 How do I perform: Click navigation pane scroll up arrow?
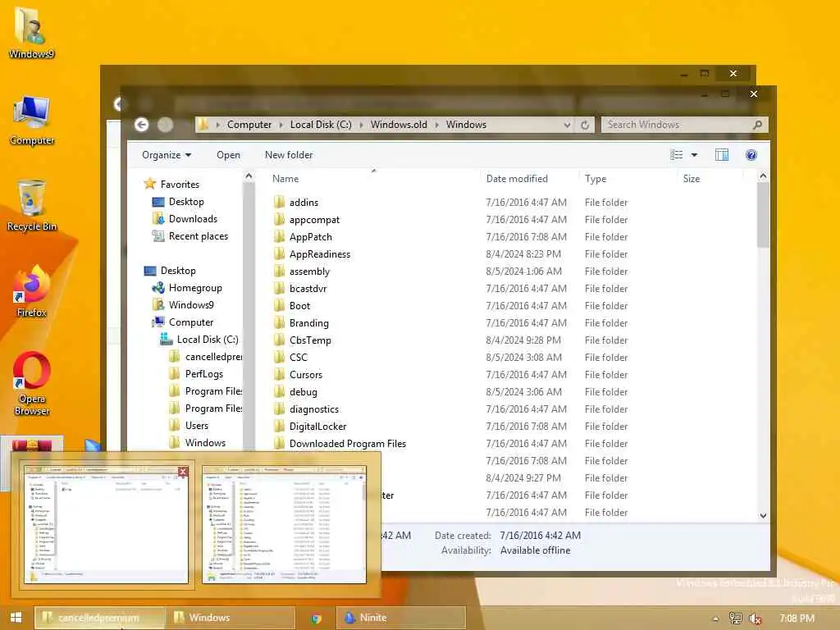[249, 176]
